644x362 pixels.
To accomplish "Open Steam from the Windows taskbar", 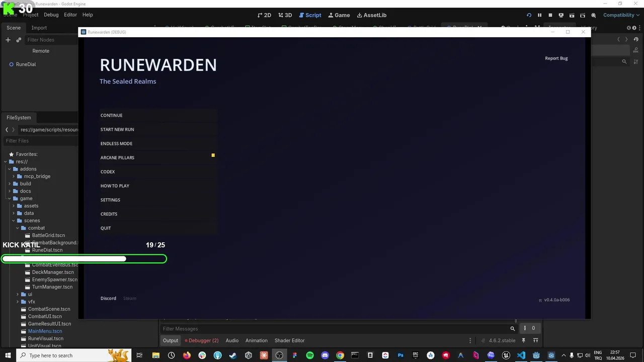I will pos(232,355).
